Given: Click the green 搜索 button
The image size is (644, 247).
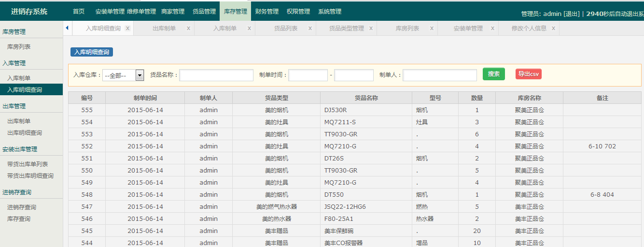Looking at the screenshot, I should click(x=493, y=74).
